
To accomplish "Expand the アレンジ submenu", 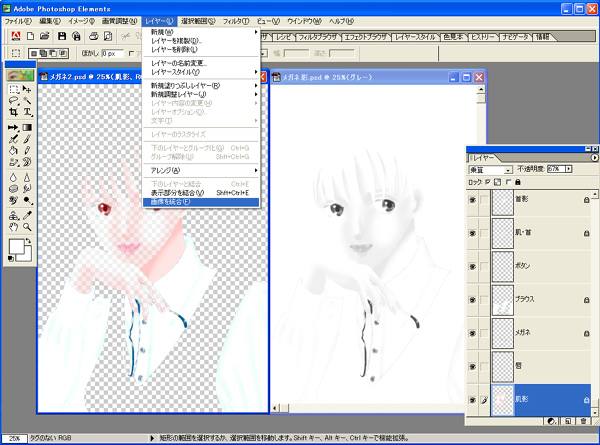I will point(201,170).
